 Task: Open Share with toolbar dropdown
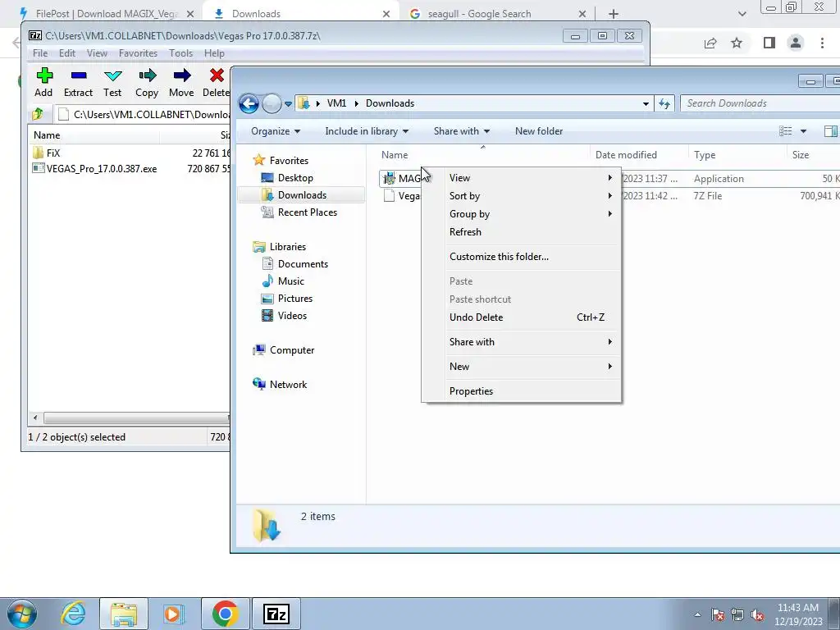point(462,131)
